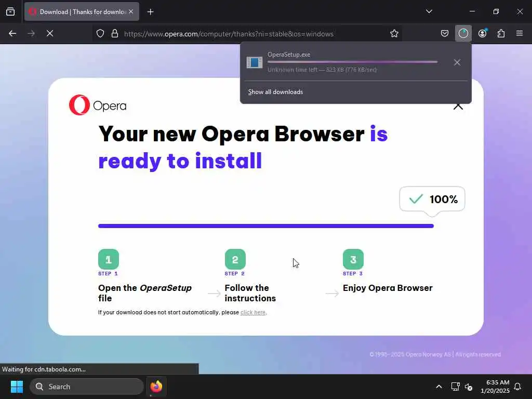
Task: Open the Windows Start menu
Action: pyautogui.click(x=17, y=387)
